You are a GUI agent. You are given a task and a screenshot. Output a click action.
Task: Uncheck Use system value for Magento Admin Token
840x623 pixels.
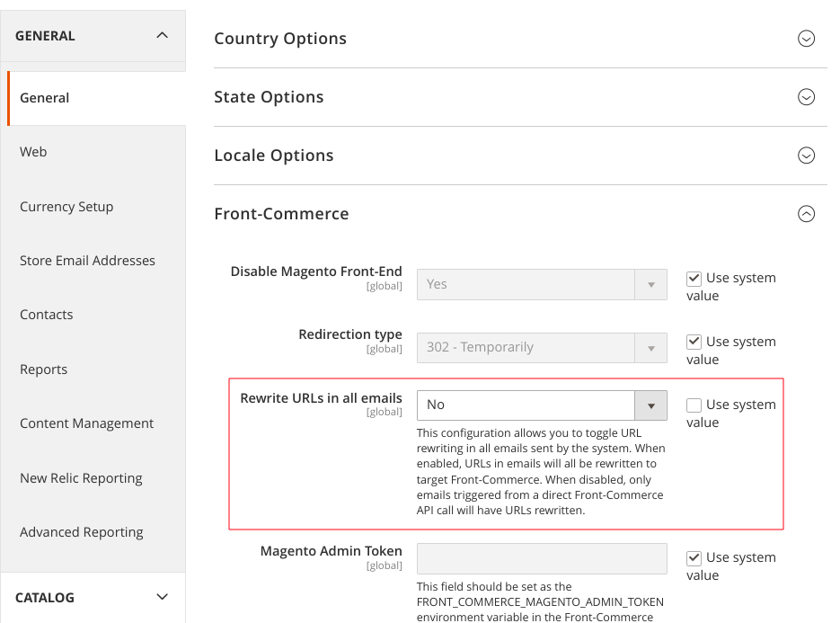click(x=694, y=558)
